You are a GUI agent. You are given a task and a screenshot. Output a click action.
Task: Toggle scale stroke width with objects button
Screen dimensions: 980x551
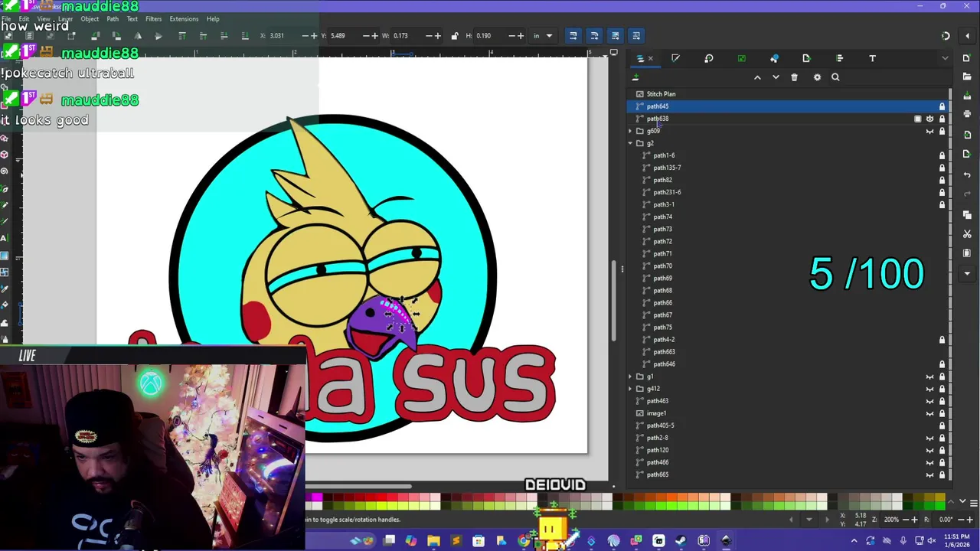tap(573, 35)
